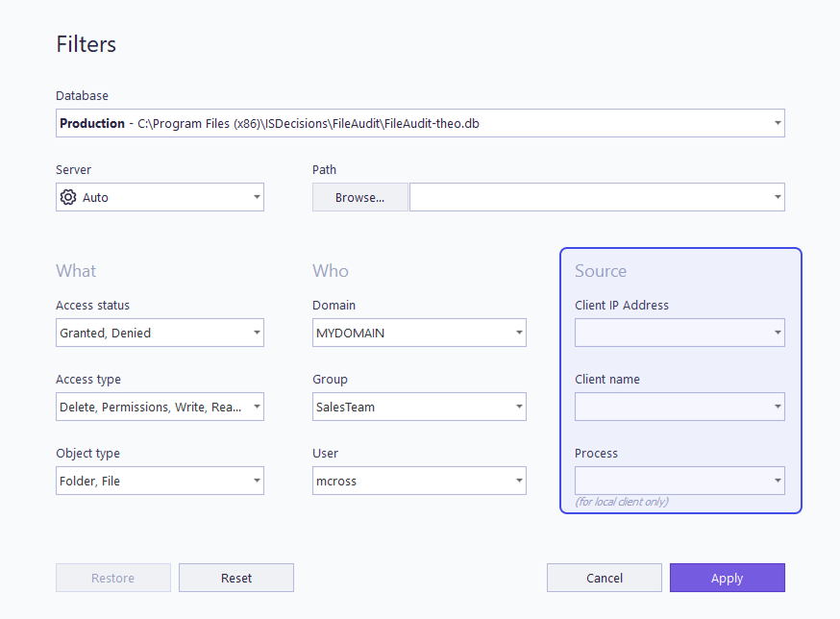Screen dimensions: 840x619
Task: Click the Access status label
Action: (92, 305)
